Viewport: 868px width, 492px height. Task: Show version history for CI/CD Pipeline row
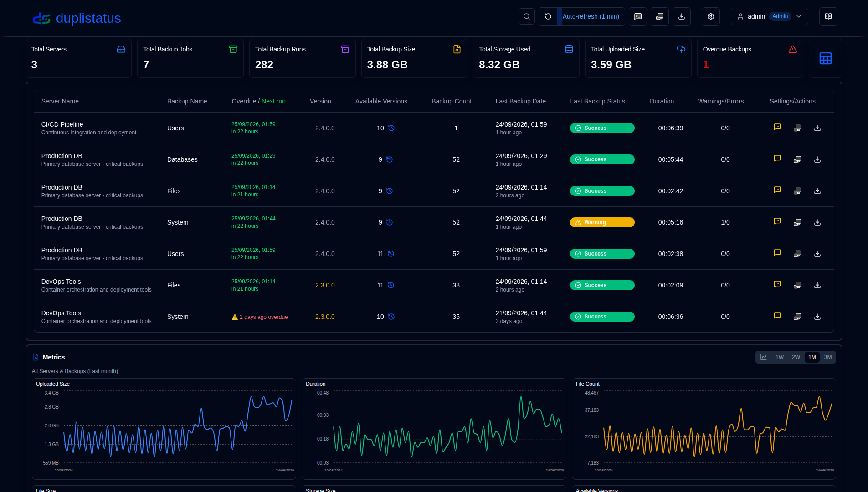coord(391,128)
